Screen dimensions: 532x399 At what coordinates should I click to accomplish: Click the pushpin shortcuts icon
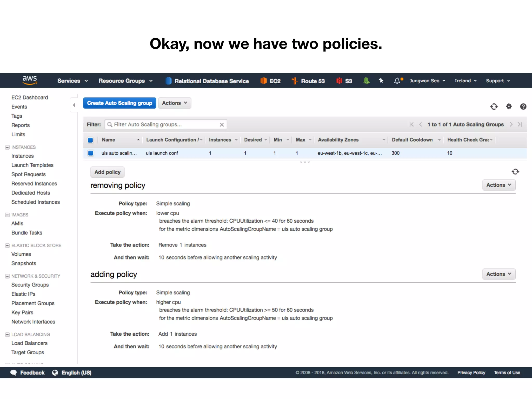click(381, 81)
